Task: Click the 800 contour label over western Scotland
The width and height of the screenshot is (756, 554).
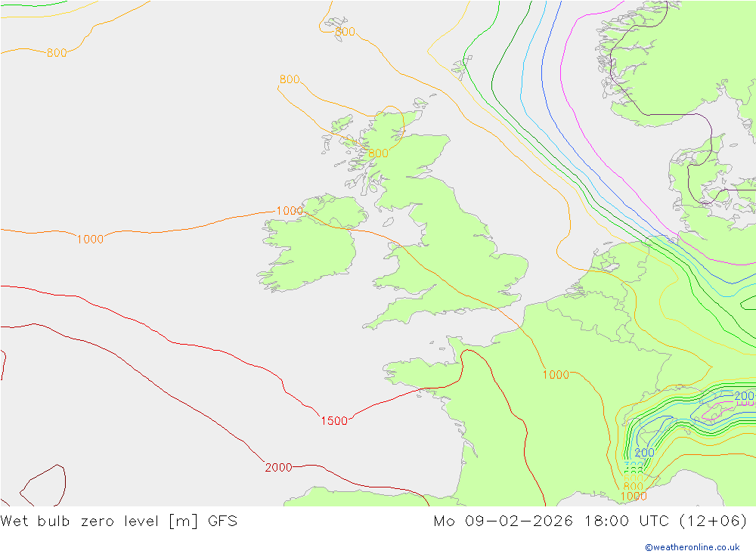Action: pos(378,153)
